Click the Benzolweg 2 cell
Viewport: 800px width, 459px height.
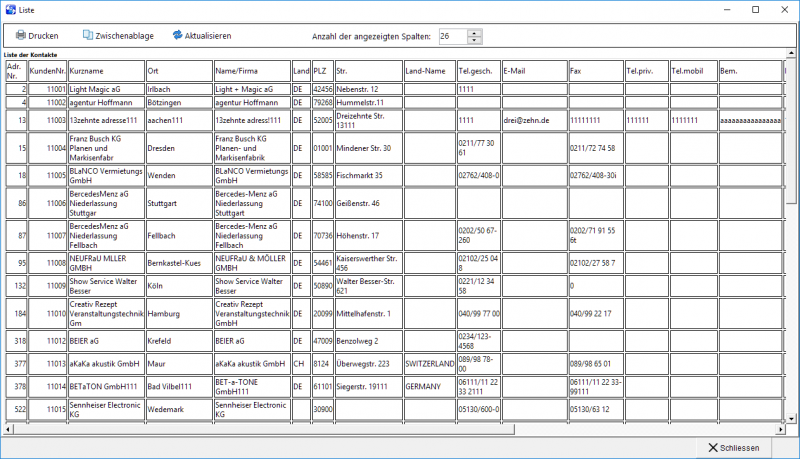click(x=369, y=341)
